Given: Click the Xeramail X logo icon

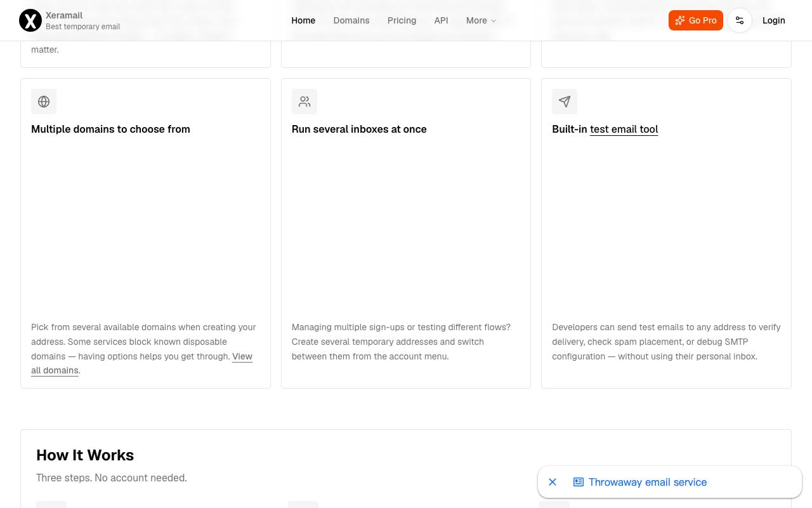Looking at the screenshot, I should (30, 20).
